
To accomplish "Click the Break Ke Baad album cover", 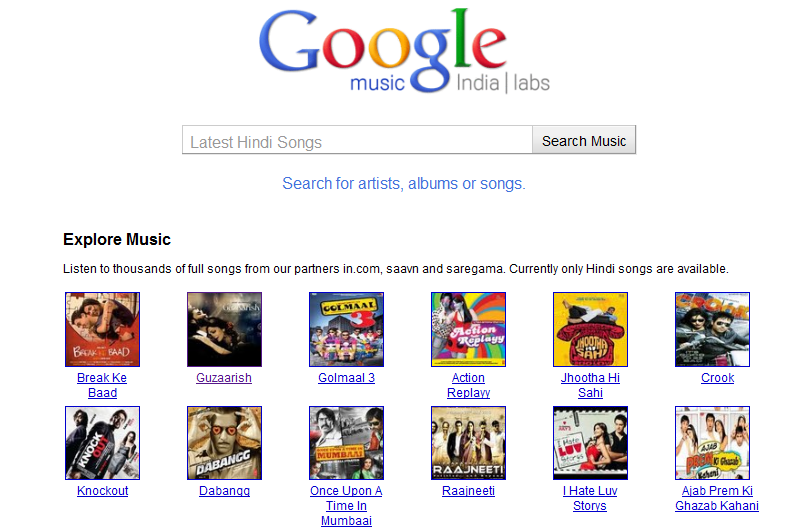I will (102, 329).
